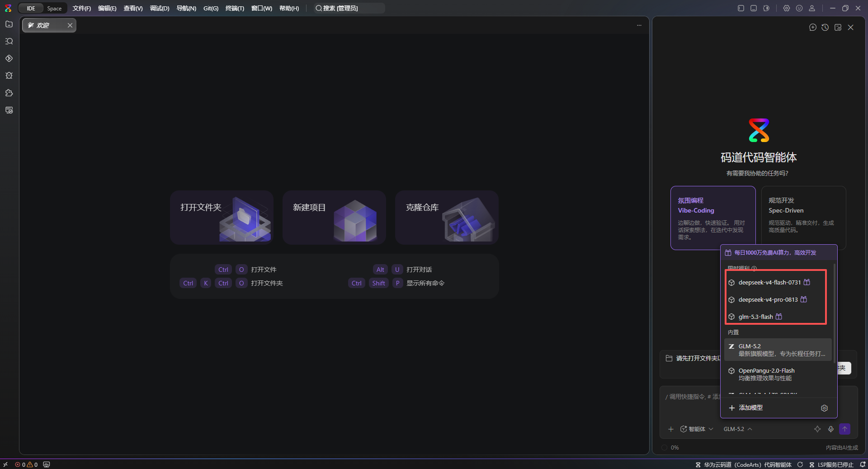The width and height of the screenshot is (868, 469).
Task: Open model settings gear in dropdown
Action: click(x=824, y=408)
